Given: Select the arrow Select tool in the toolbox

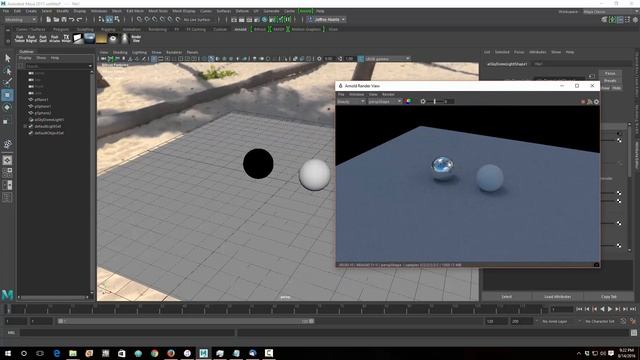Looking at the screenshot, I should [x=7, y=58].
